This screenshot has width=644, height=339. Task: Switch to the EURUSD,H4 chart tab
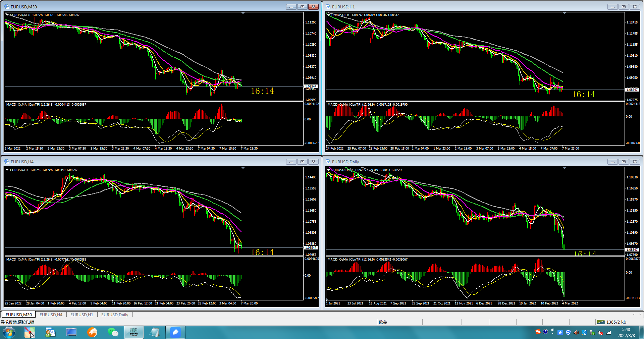pyautogui.click(x=51, y=315)
